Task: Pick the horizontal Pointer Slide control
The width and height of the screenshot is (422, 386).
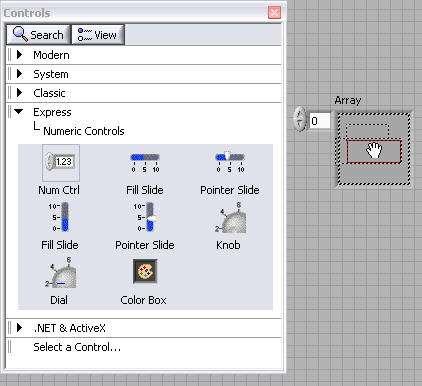Action: pos(230,162)
